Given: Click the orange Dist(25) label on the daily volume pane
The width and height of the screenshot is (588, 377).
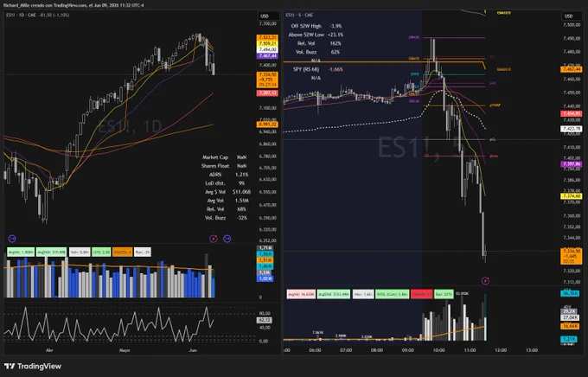Looking at the screenshot, I should 122,252.
